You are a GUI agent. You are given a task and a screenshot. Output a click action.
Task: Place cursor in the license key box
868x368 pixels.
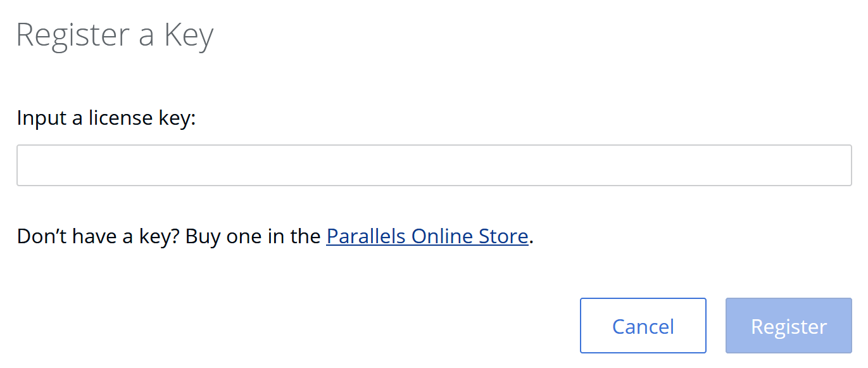point(434,165)
